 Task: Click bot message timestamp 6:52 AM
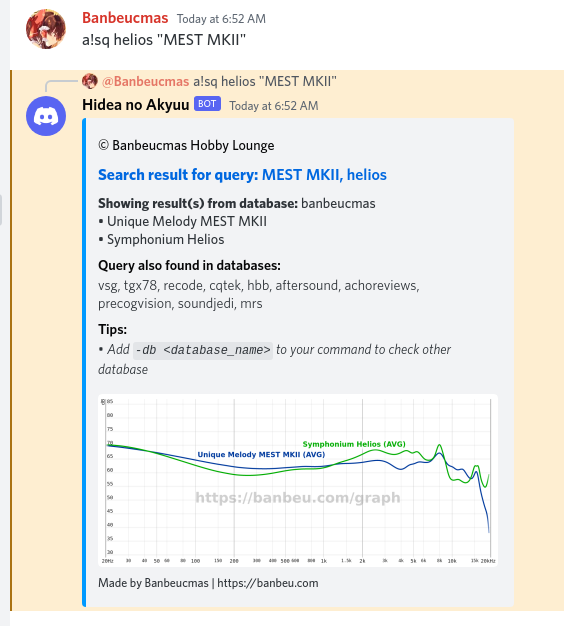click(x=274, y=106)
